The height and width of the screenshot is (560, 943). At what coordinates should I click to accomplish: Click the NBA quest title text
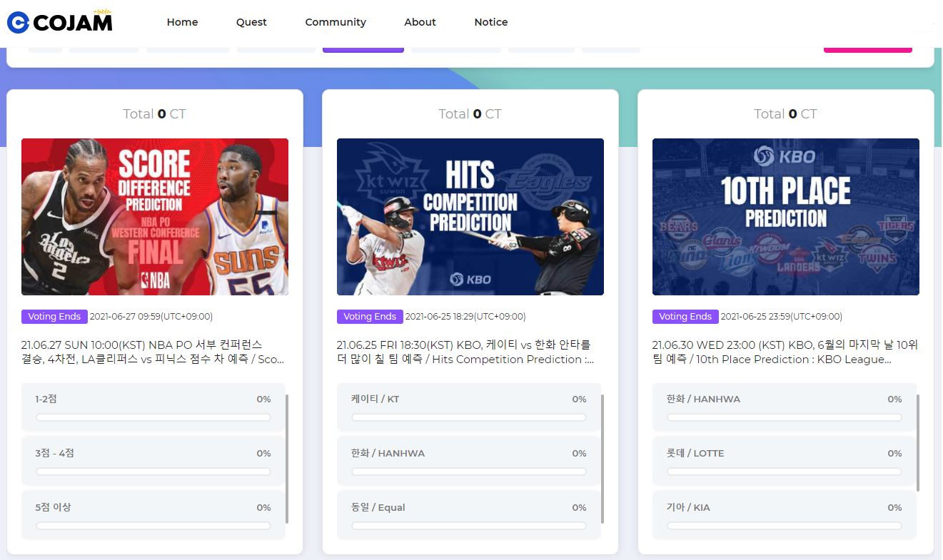[x=153, y=352]
